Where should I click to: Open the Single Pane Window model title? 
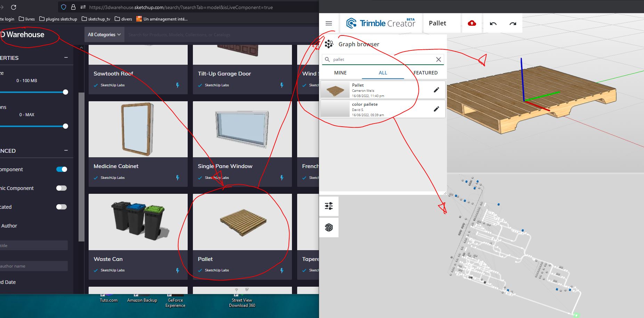225,166
